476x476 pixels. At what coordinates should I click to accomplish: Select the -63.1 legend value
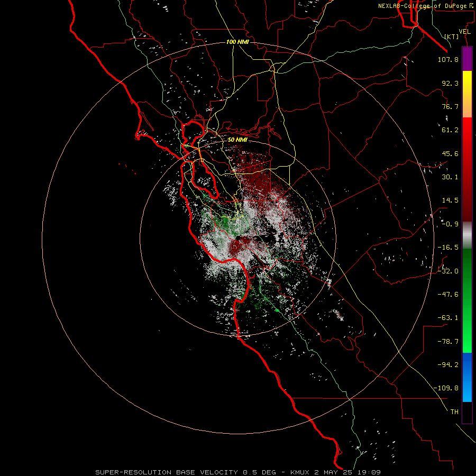tap(448, 318)
